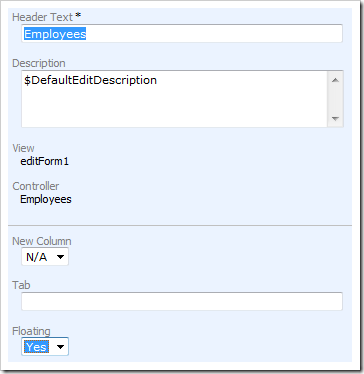Select the highlighted Employees text
The image size is (364, 374).
click(x=55, y=34)
